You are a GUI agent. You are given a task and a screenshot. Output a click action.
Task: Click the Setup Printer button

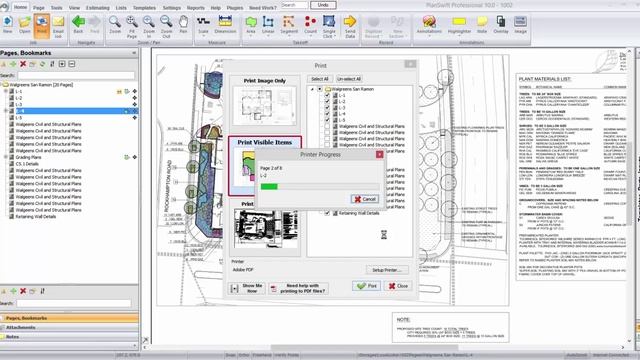387,270
